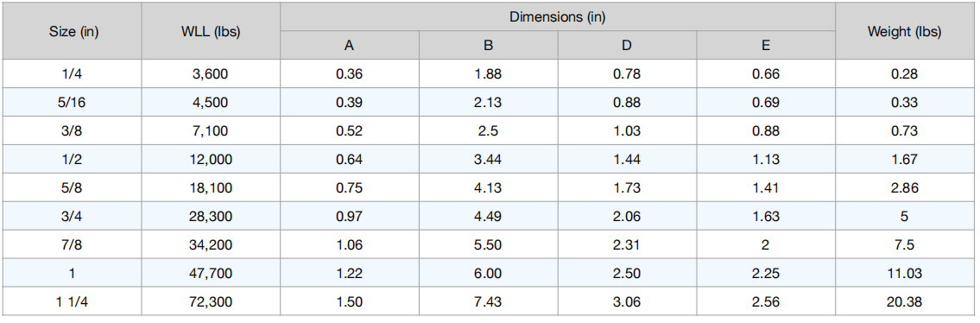
Task: Click the 4.13 B dimension value
Action: (488, 188)
